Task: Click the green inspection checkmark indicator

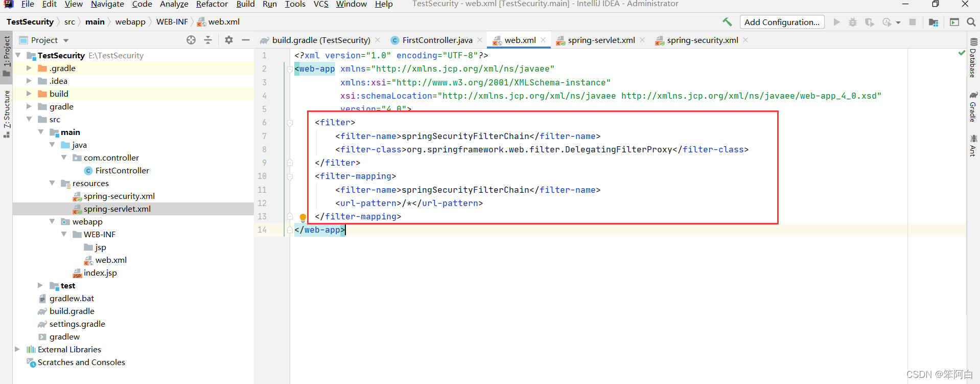Action: click(x=962, y=53)
